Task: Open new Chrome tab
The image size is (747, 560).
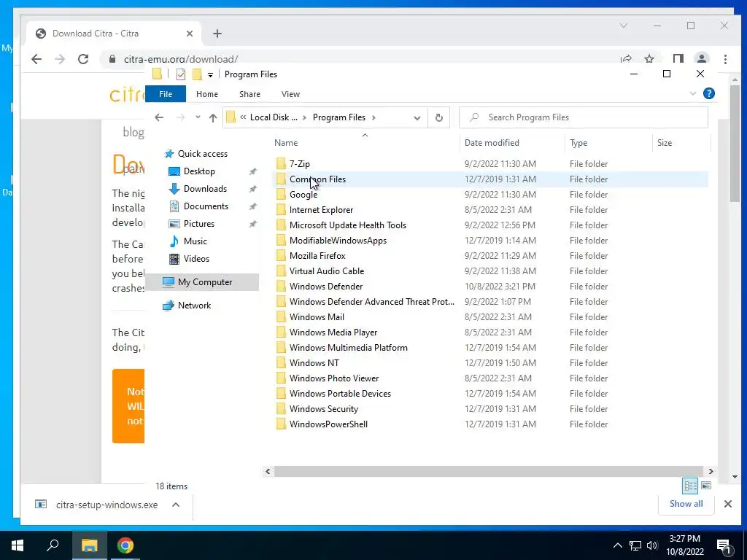Action: pos(217,34)
